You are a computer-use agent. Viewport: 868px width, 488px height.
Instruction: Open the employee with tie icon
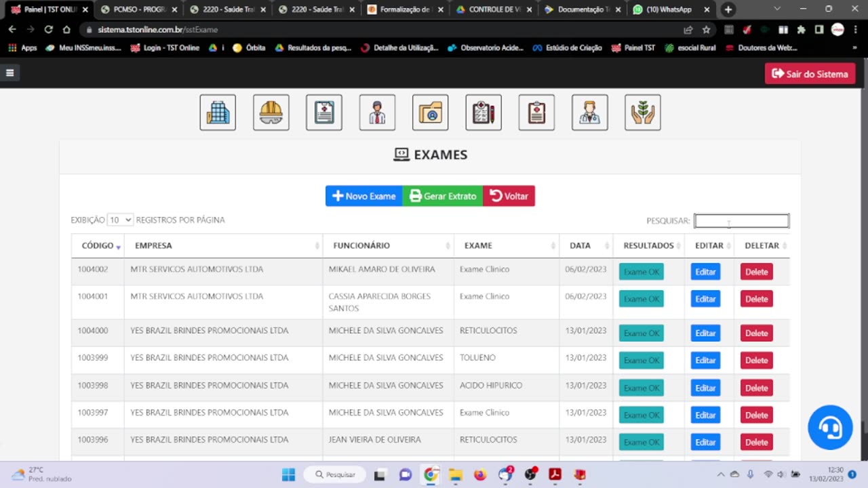coord(377,113)
